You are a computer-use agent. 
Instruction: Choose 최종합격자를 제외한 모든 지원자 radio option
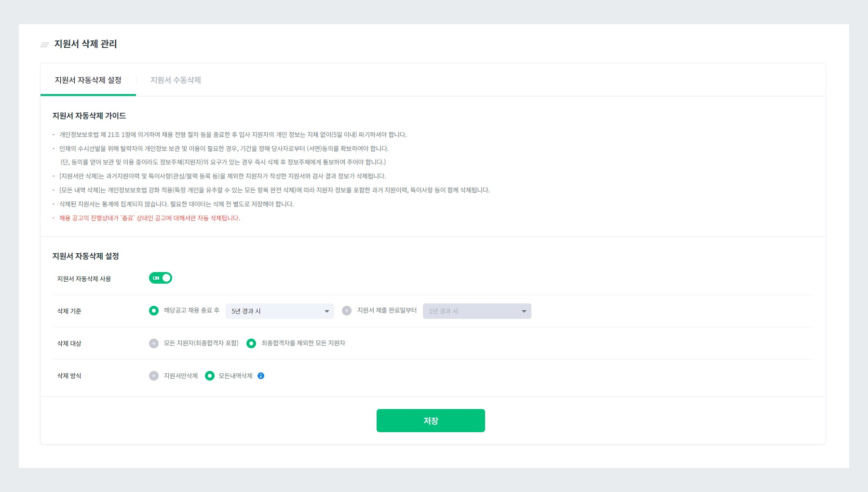[251, 343]
